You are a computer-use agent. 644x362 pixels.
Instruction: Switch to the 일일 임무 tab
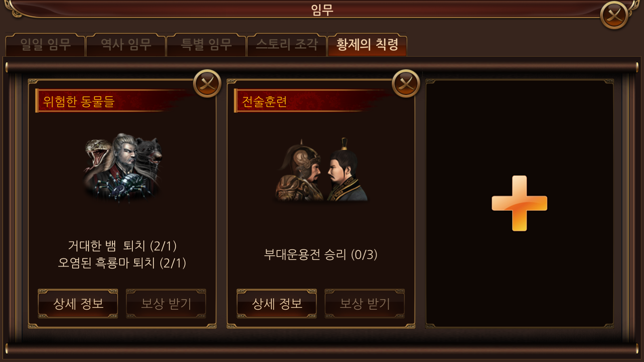45,45
